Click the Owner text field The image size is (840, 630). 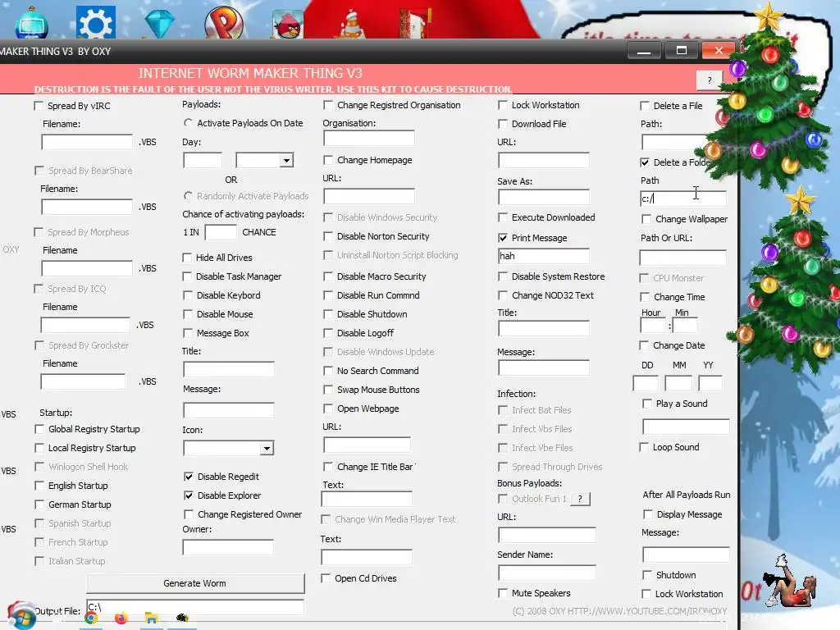point(228,547)
